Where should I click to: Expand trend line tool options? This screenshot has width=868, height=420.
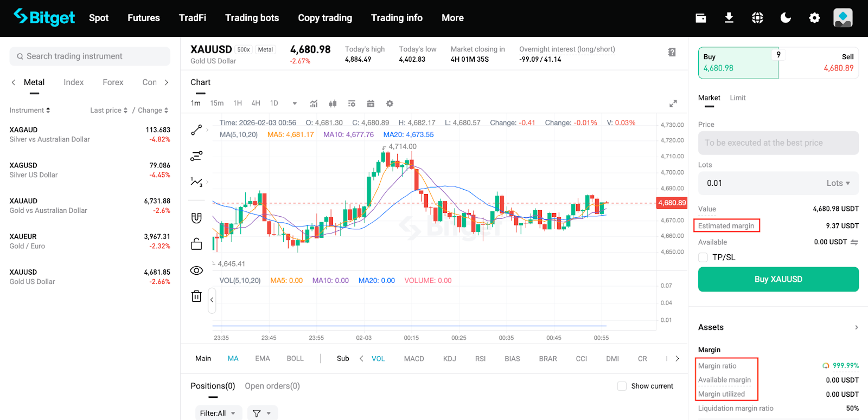click(207, 130)
